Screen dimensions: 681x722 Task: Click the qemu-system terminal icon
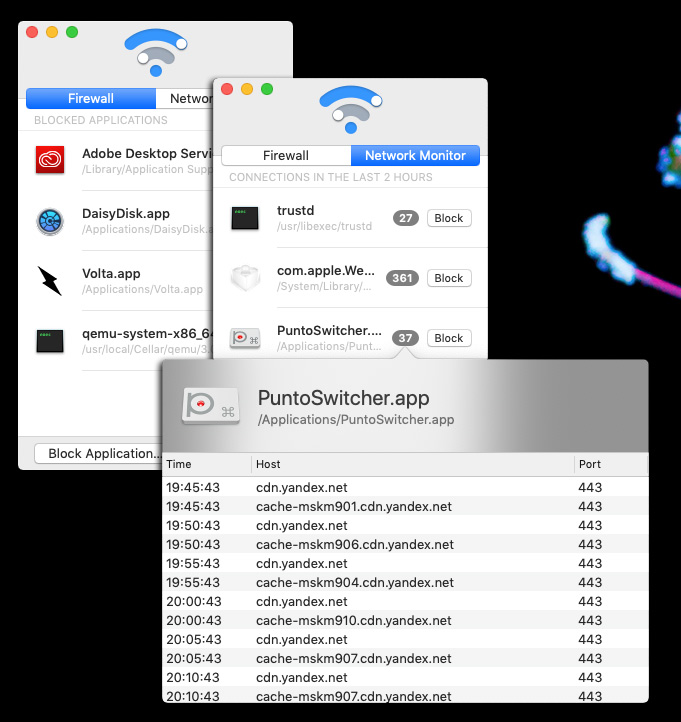click(x=50, y=341)
